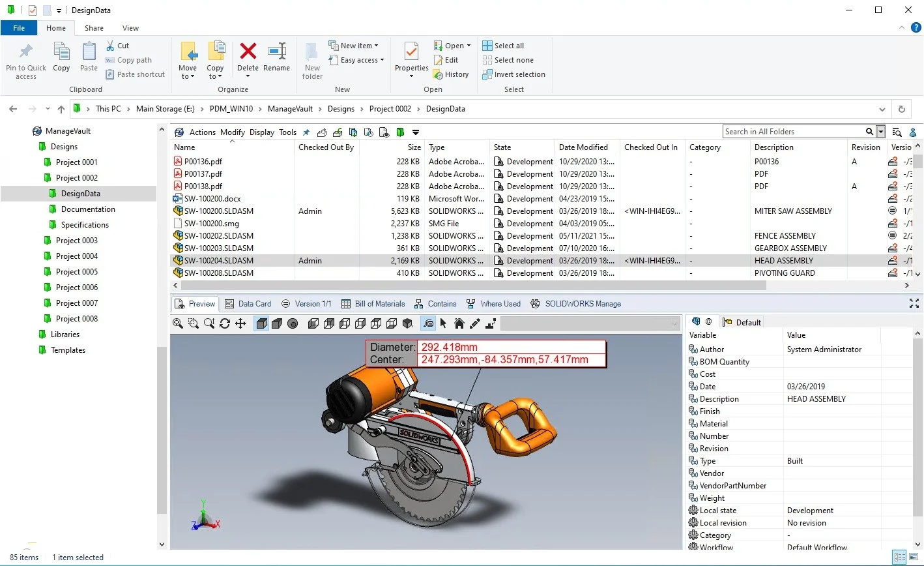Screen dimensions: 924x566
Task: Select the arrow Select tool in preview
Action: 444,323
